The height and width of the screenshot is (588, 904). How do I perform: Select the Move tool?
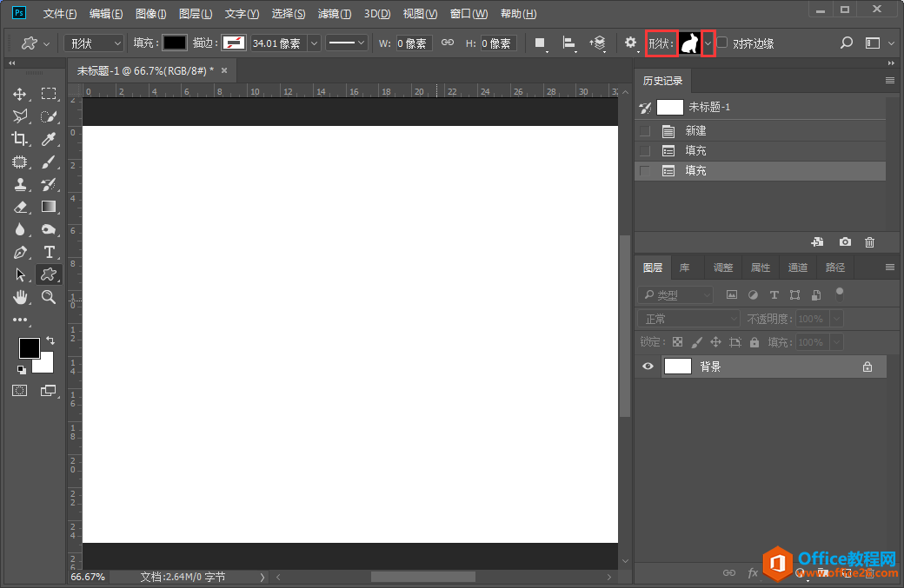(x=20, y=94)
